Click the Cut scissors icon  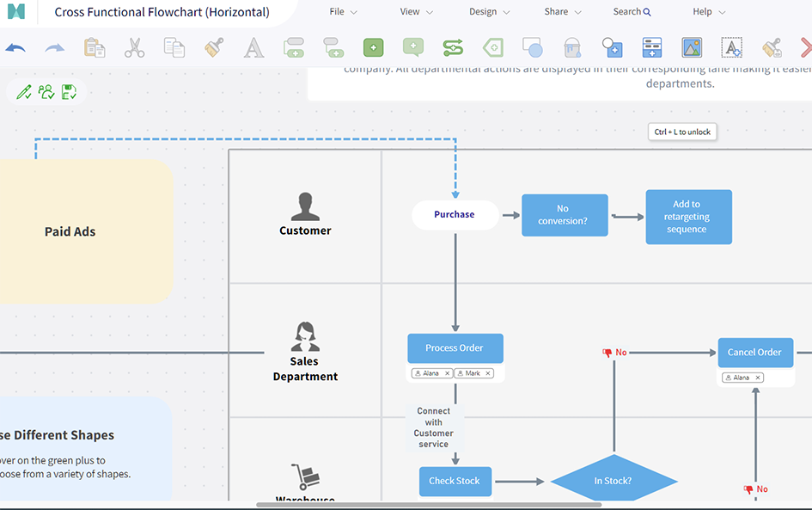click(x=134, y=48)
